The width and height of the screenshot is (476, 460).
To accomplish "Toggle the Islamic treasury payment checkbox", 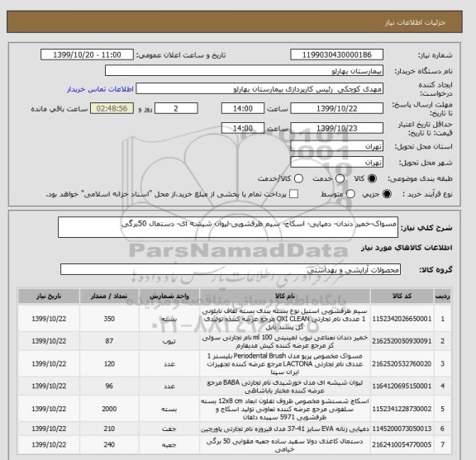I will [293, 194].
